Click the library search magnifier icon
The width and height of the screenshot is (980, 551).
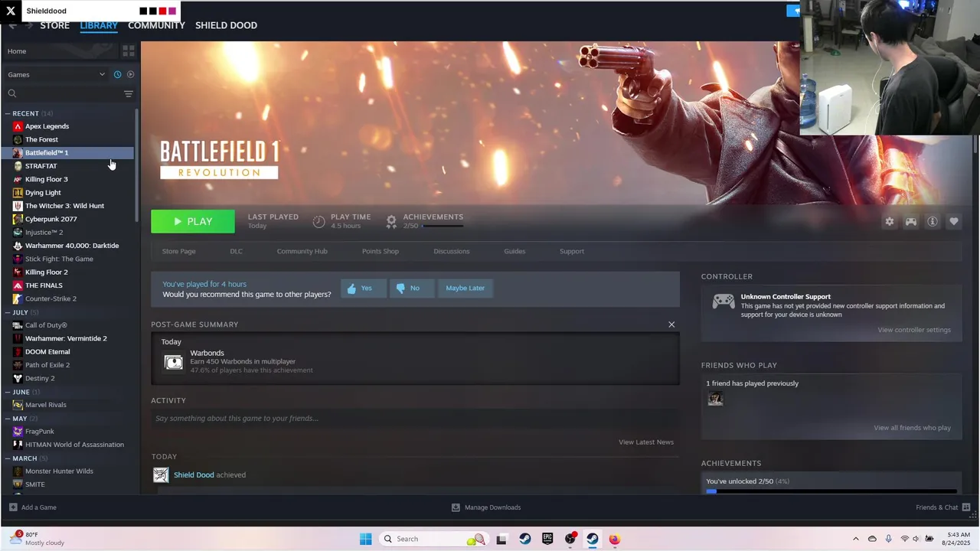(x=12, y=93)
